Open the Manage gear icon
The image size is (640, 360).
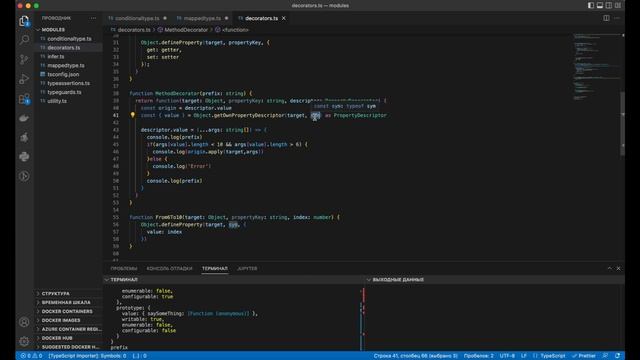coord(24,341)
